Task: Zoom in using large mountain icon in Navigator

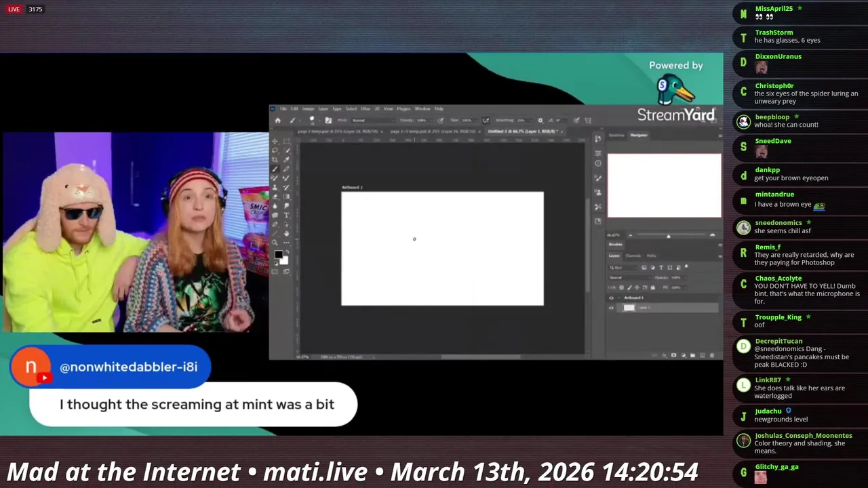Action: pos(713,235)
